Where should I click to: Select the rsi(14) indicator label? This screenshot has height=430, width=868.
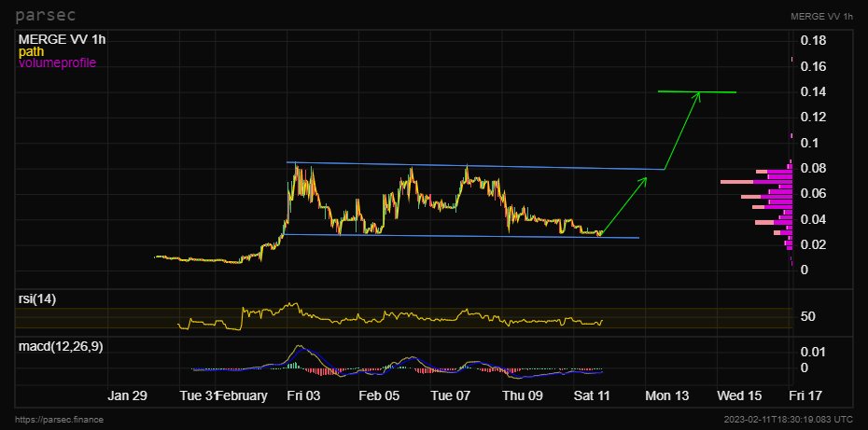tap(37, 298)
